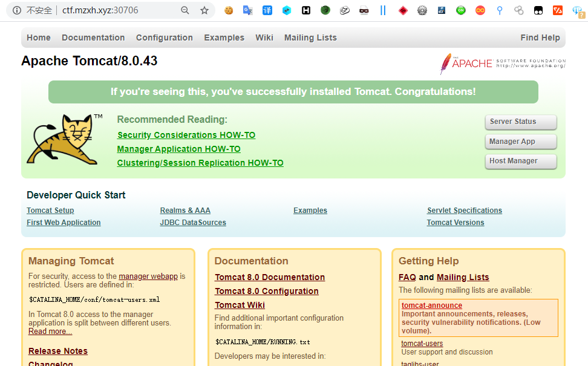Open the Tampermonkey extension icon

[538, 10]
